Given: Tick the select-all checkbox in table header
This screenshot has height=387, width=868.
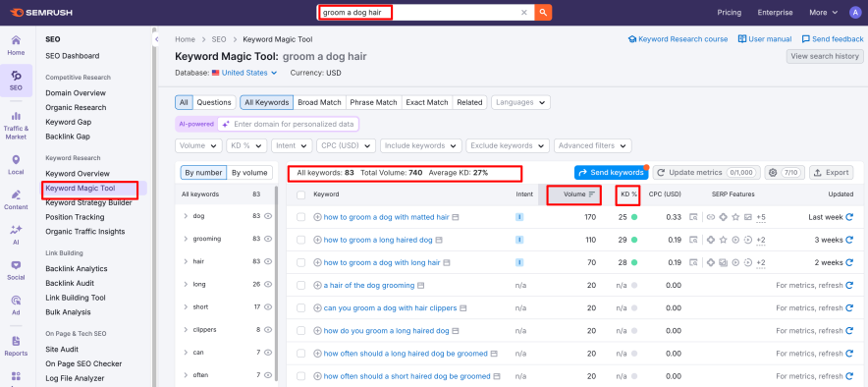Looking at the screenshot, I should (301, 194).
